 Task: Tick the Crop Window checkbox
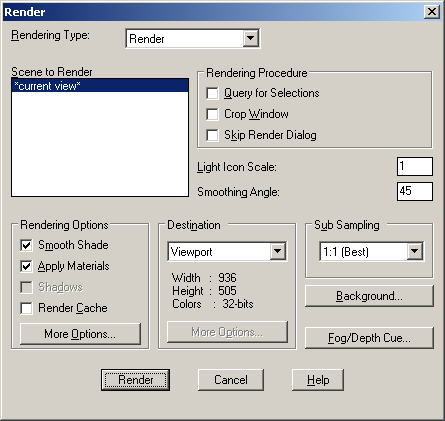pyautogui.click(x=212, y=114)
